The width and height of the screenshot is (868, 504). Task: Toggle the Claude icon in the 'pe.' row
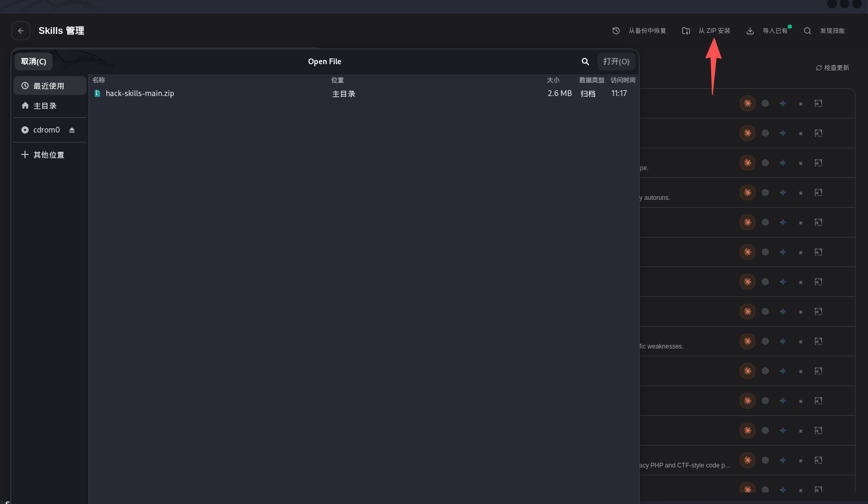pos(748,163)
